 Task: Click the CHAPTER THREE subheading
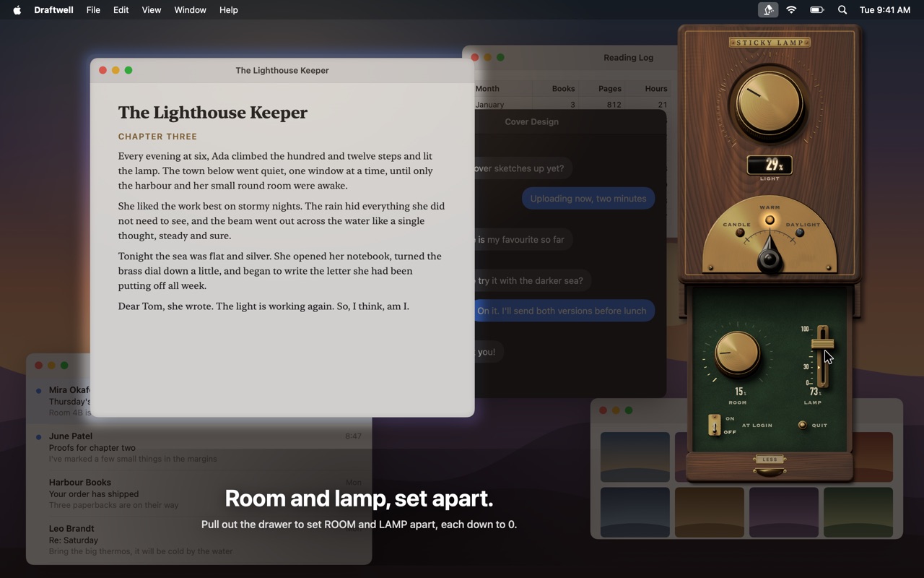[x=157, y=137]
